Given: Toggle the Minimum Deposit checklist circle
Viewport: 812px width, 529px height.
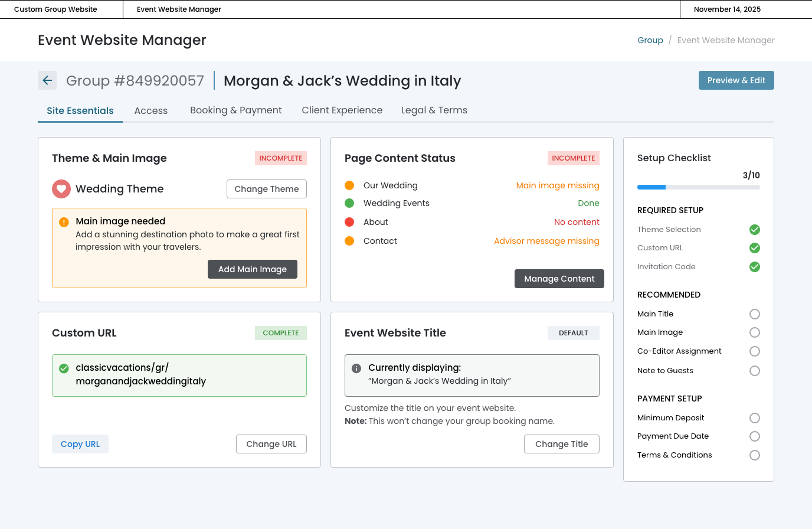Looking at the screenshot, I should [754, 418].
